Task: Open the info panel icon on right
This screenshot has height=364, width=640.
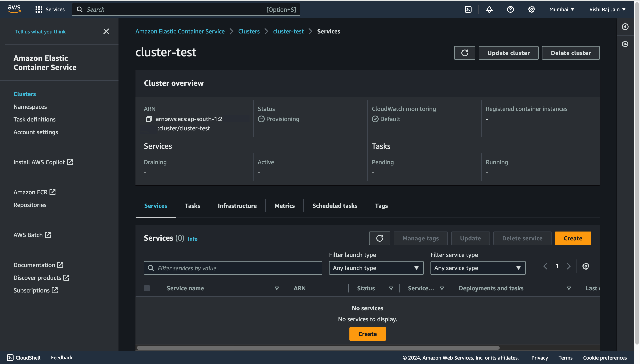Action: coord(625,27)
